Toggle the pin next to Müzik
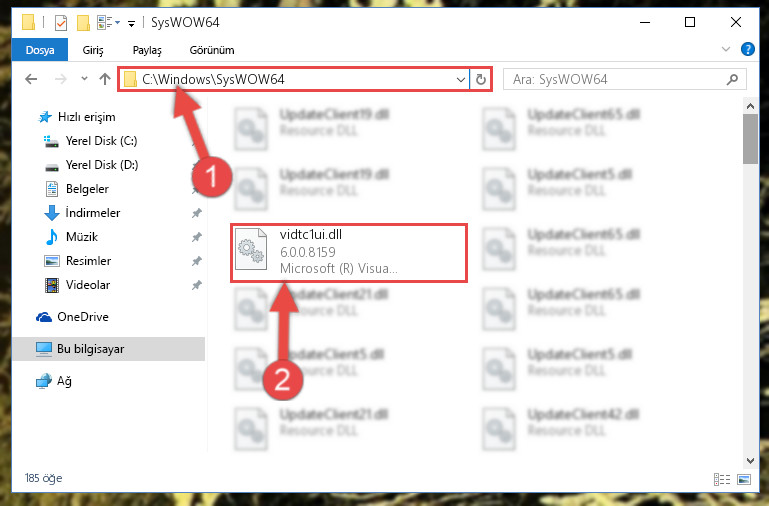 (x=196, y=237)
